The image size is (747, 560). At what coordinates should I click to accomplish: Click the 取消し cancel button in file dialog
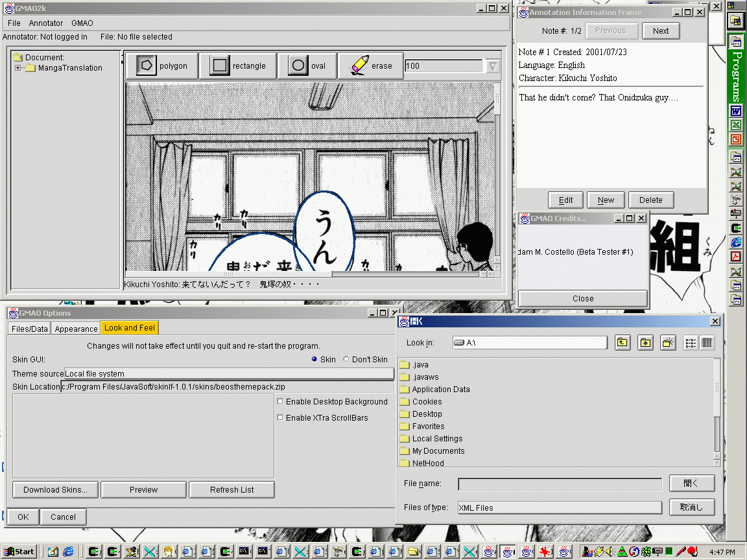click(x=692, y=507)
